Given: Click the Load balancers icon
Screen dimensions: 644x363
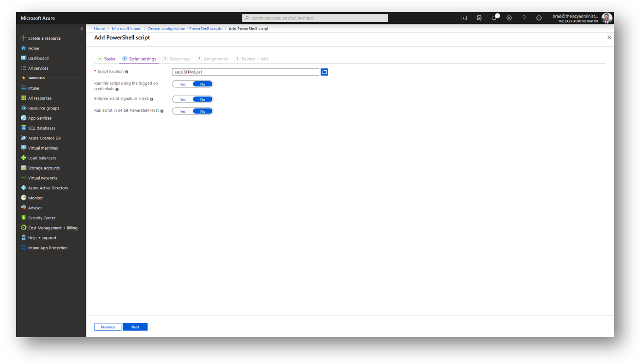Looking at the screenshot, I should point(24,158).
